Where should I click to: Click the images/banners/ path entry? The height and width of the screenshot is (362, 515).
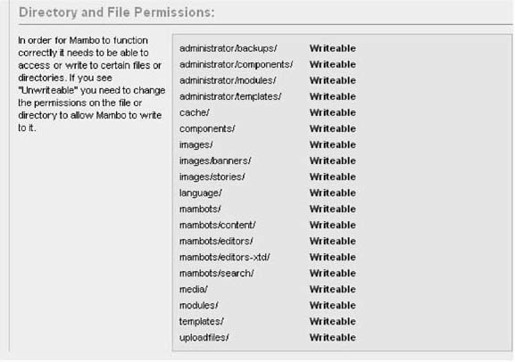[x=215, y=161]
